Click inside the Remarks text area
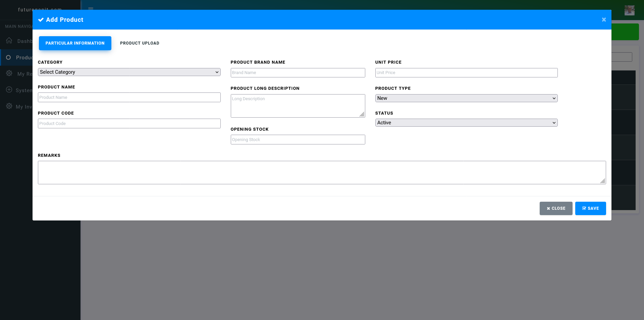Viewport: 644px width, 320px height. (321, 173)
